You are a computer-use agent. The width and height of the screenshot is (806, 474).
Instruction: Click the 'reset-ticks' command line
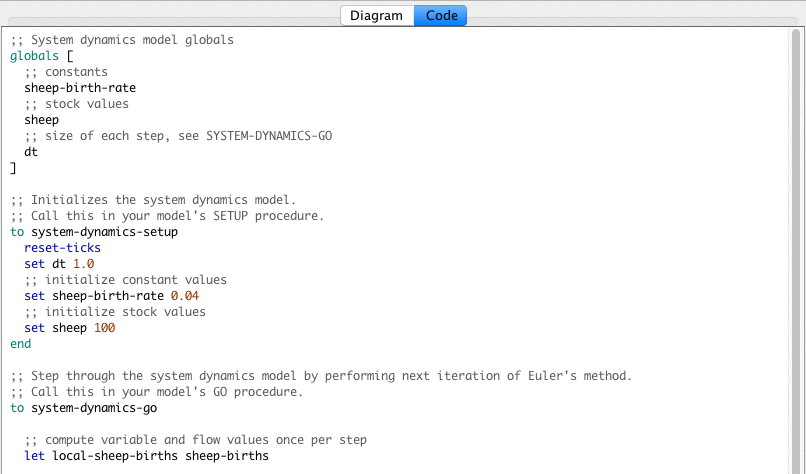pos(62,248)
